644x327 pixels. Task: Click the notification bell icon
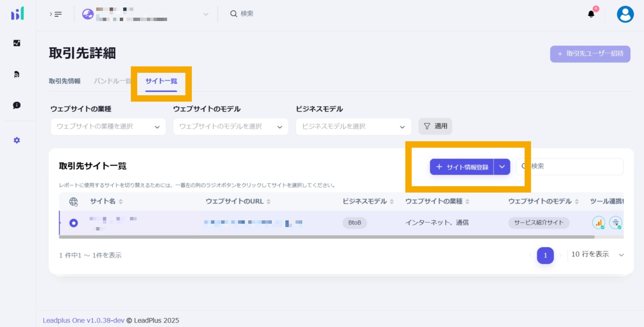pyautogui.click(x=591, y=14)
